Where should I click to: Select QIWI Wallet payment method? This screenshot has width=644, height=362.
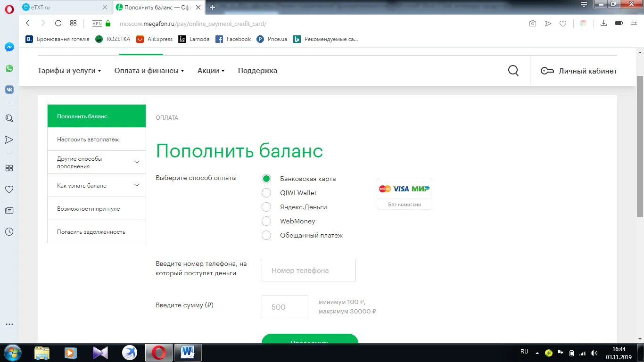[x=266, y=193]
